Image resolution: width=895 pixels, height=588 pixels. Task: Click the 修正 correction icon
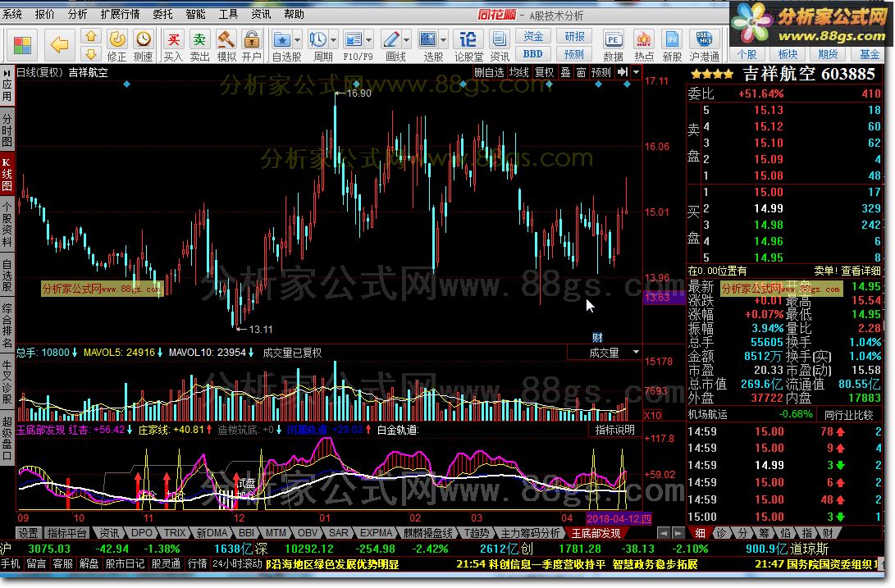pyautogui.click(x=117, y=39)
